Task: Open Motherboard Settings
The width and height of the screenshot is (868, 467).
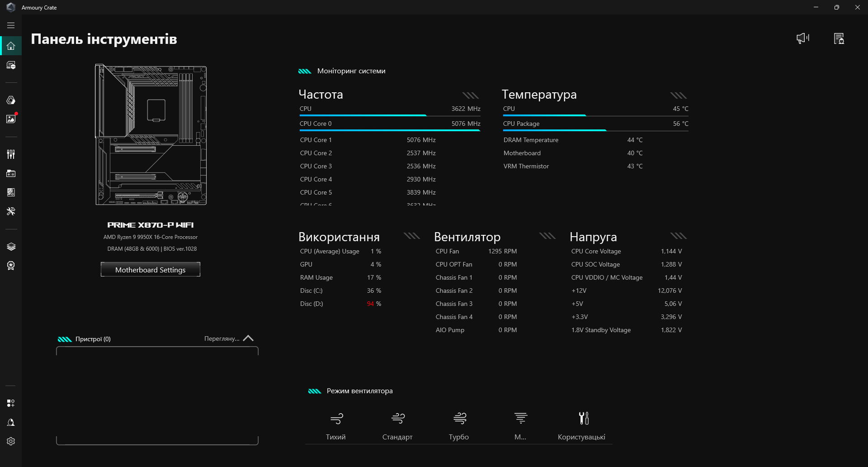Action: [151, 270]
